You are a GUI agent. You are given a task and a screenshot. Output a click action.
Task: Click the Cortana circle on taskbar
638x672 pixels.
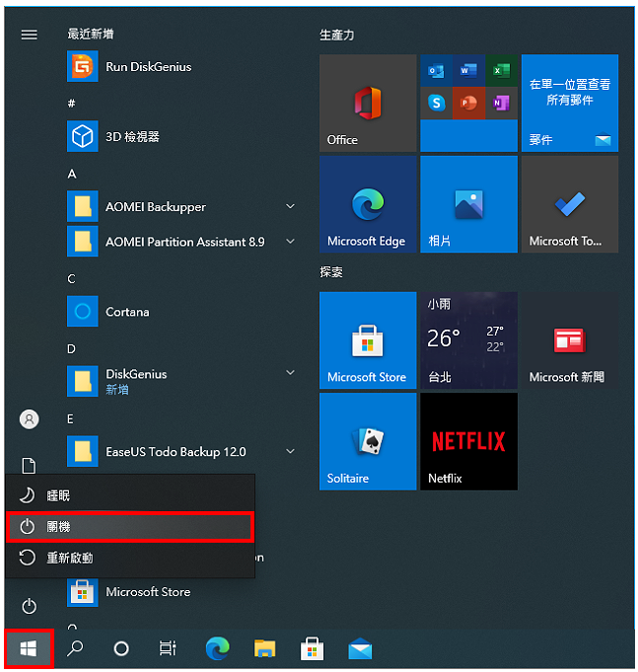tap(121, 648)
